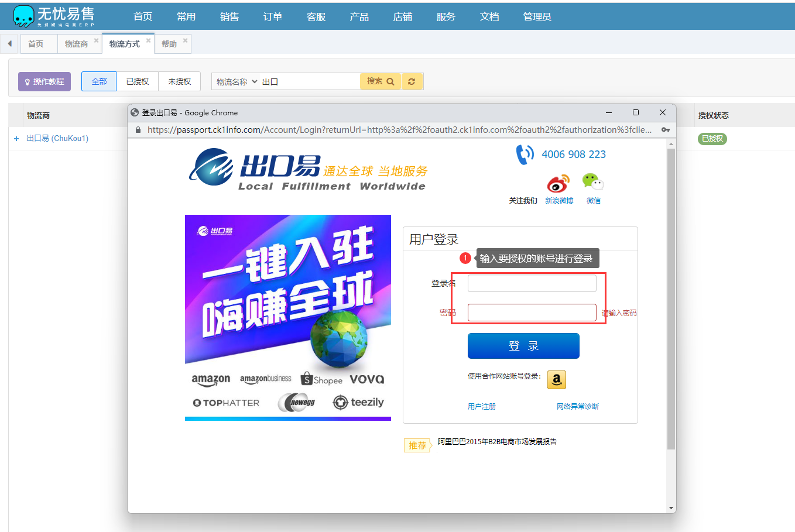Image resolution: width=795 pixels, height=532 pixels.
Task: Click the 出口易 logo in popup
Action: tap(308, 169)
